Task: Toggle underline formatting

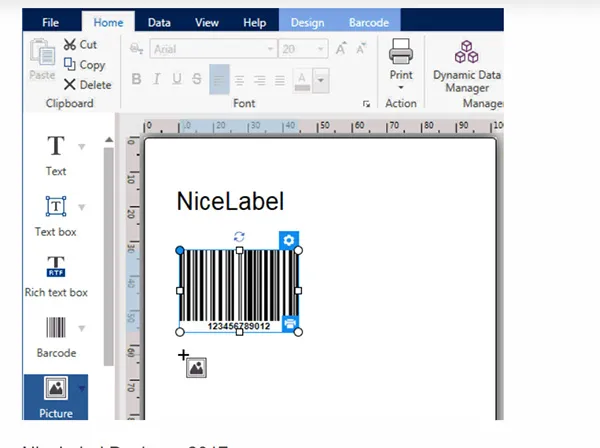Action: (x=177, y=79)
